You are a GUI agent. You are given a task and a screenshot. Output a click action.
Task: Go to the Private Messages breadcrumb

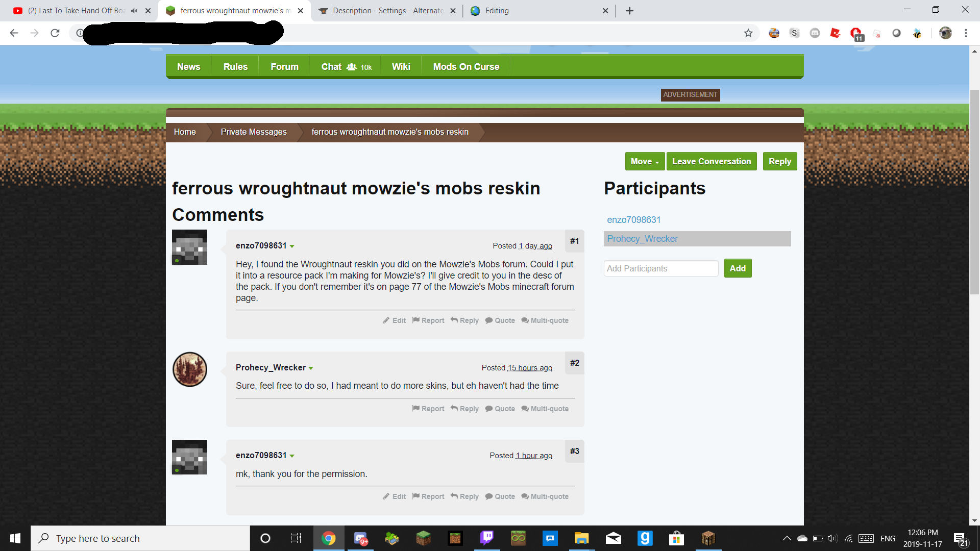click(254, 132)
